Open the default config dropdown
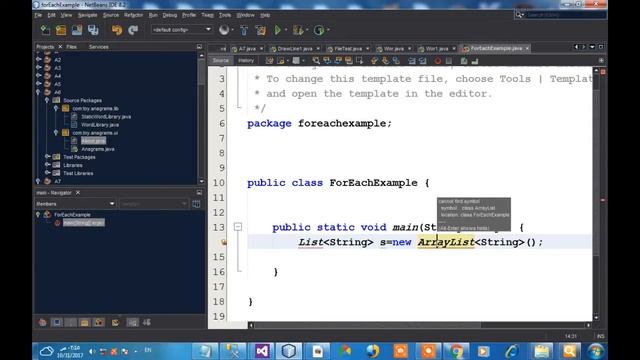The height and width of the screenshot is (360, 640). coord(181,30)
